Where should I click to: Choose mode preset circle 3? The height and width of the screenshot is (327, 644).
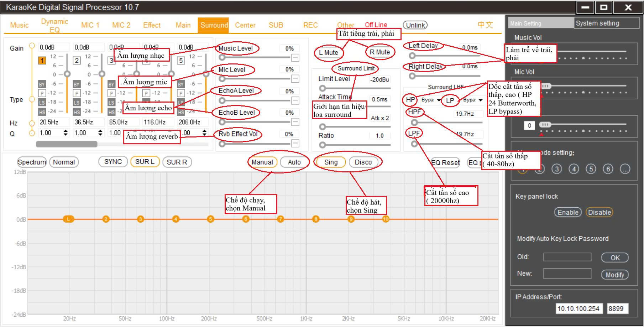tap(557, 169)
